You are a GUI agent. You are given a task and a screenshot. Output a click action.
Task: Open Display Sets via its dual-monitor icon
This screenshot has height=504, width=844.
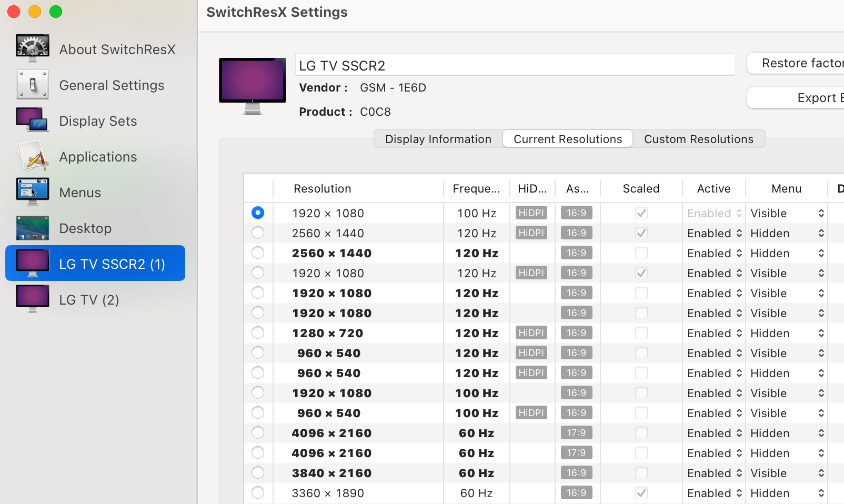[33, 120]
